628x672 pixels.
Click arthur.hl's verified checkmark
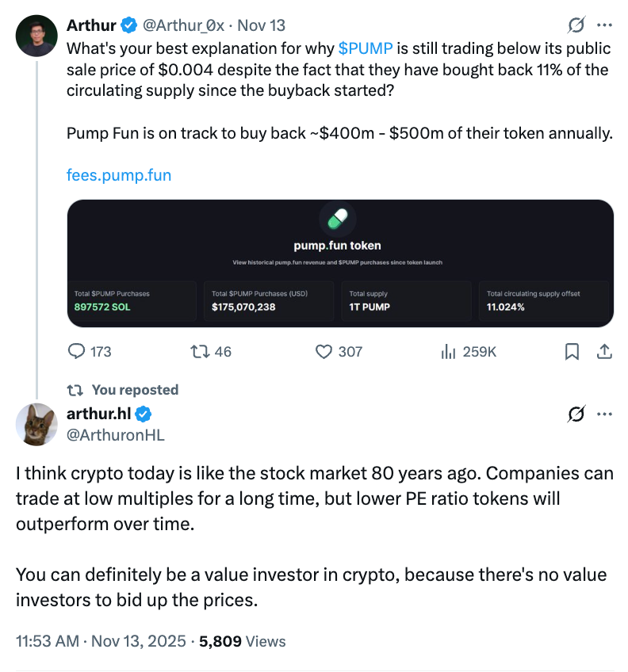tap(143, 413)
